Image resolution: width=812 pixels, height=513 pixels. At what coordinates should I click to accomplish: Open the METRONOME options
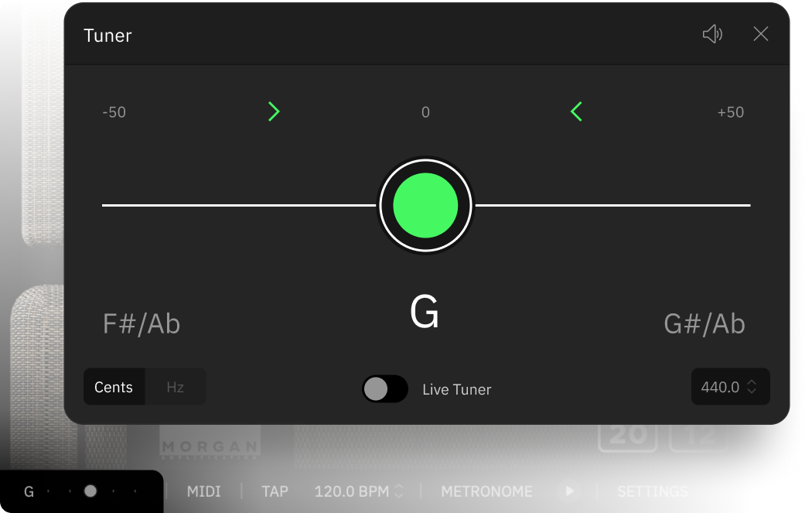coord(486,491)
